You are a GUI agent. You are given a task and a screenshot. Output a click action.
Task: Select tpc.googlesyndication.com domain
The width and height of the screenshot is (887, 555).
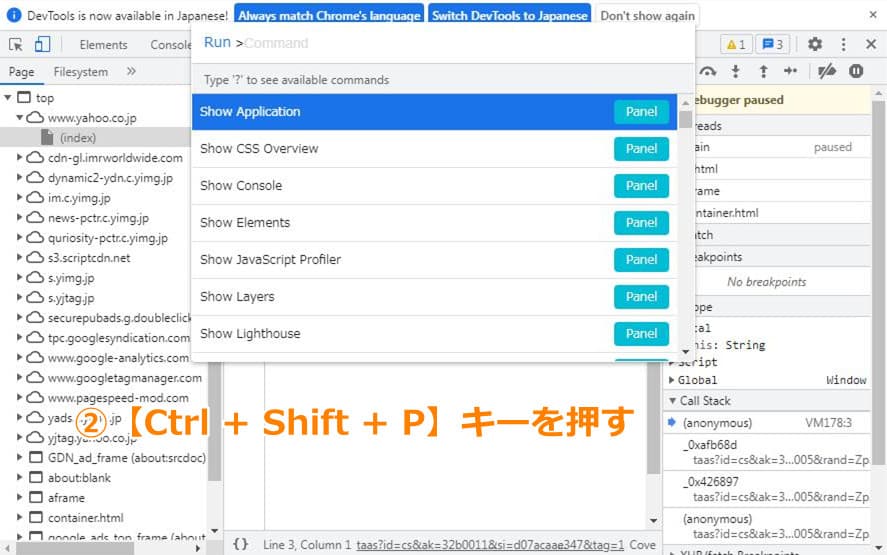coord(119,338)
